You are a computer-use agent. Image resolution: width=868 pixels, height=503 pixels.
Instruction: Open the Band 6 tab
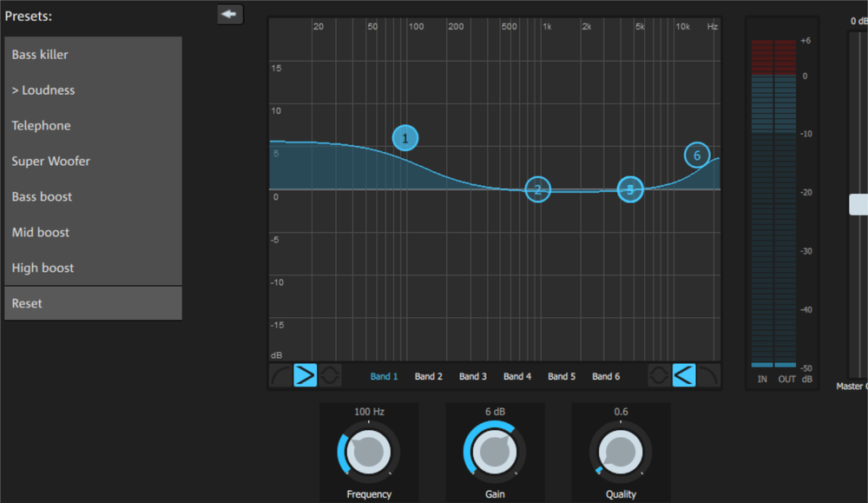click(606, 376)
